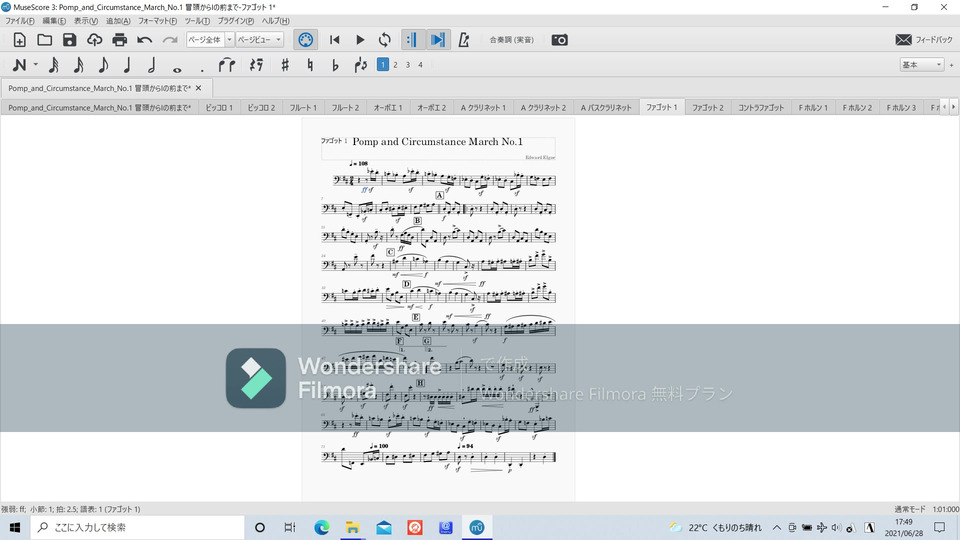Click the Windows taskbar search field
This screenshot has width=960, height=540.
tap(138, 527)
